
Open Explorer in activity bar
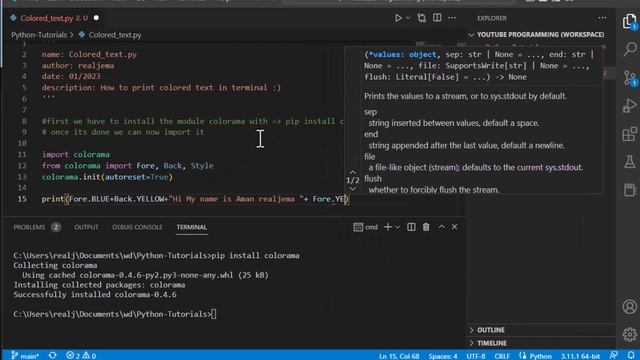click(x=630, y=21)
